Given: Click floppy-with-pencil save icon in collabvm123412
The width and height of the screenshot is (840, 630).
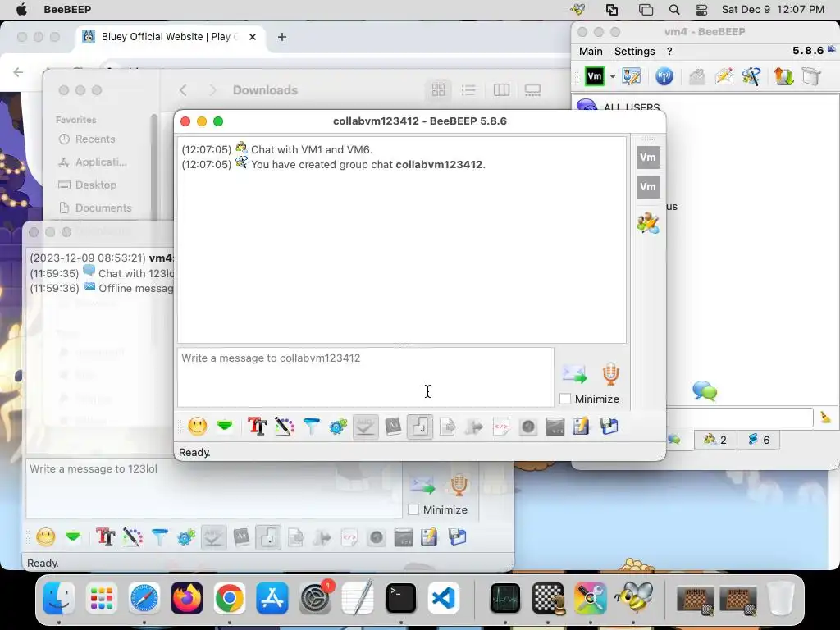Looking at the screenshot, I should 582,427.
